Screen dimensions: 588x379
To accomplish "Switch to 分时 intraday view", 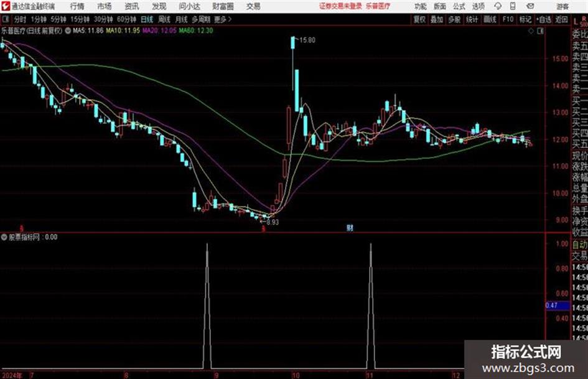I will pos(20,19).
